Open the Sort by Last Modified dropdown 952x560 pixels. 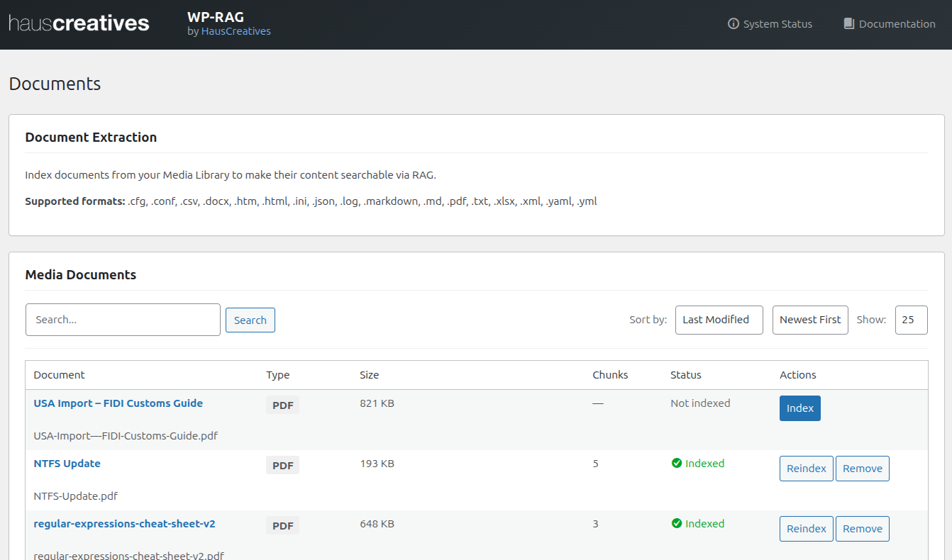(x=719, y=320)
